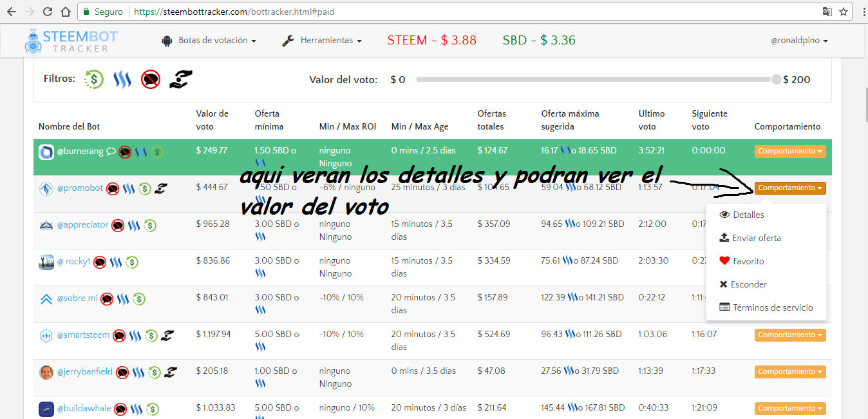Image resolution: width=868 pixels, height=419 pixels.
Task: Click @smartsteem avatar icon
Action: (46, 336)
